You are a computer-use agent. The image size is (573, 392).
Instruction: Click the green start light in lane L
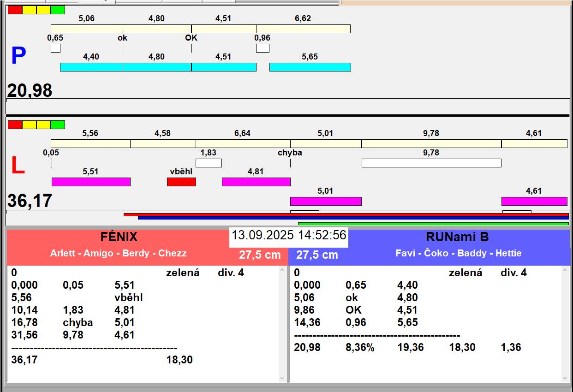pos(58,125)
